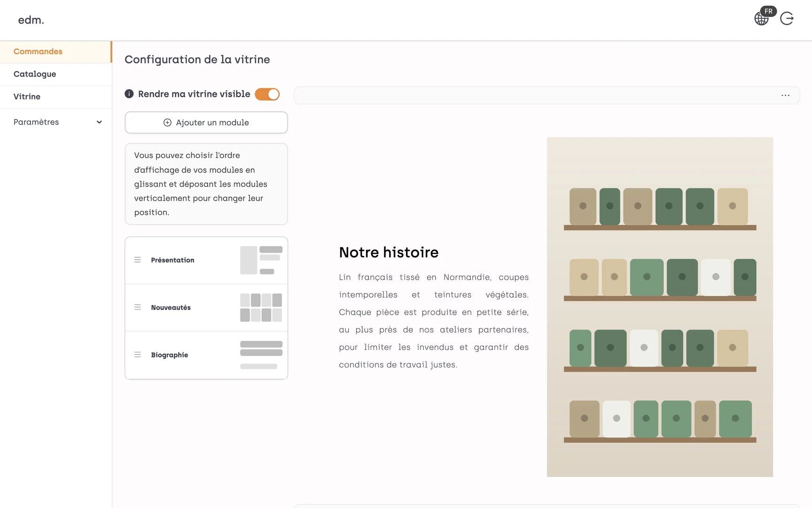
Task: Open the three-dots options menu
Action: point(785,95)
